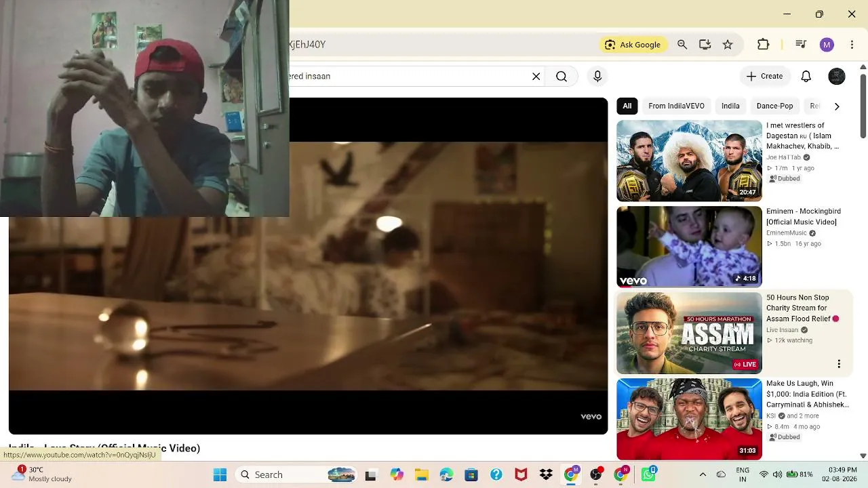Open Copilot from the taskbar
Viewport: 868px width, 488px height.
[x=396, y=474]
